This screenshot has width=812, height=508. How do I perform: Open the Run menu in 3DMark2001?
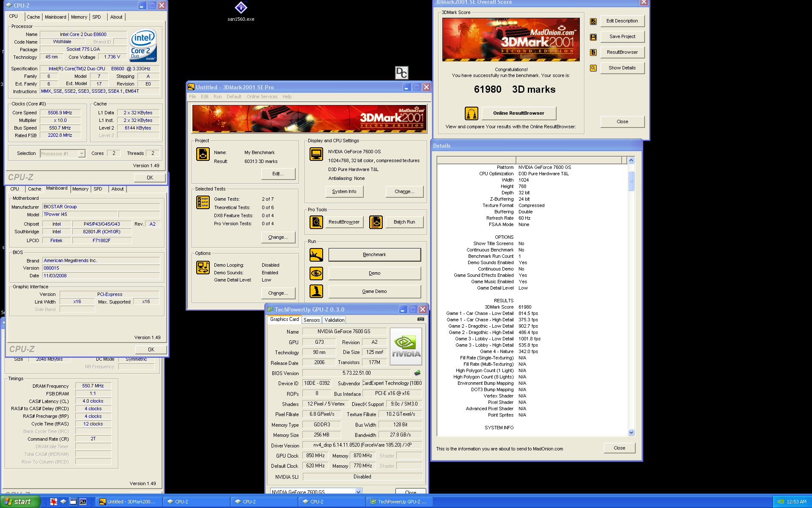(x=218, y=97)
